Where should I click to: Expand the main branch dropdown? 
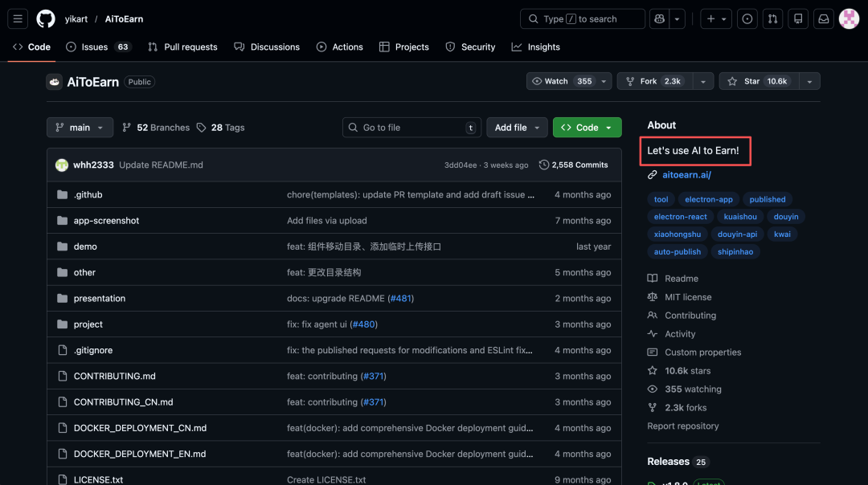click(80, 128)
